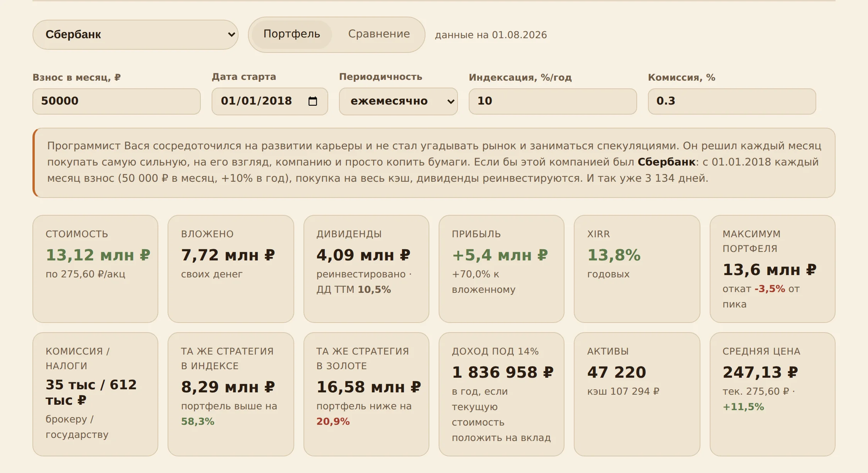Click the Максимум портфеля value '13,6 млн ₽'
This screenshot has width=868, height=473.
770,270
